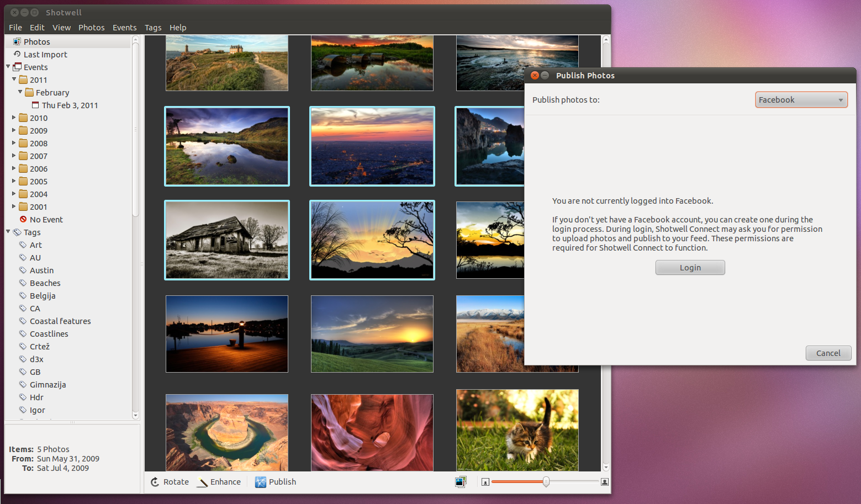The height and width of the screenshot is (504, 861).
Task: Expand the 2010 year folder
Action: click(x=14, y=118)
